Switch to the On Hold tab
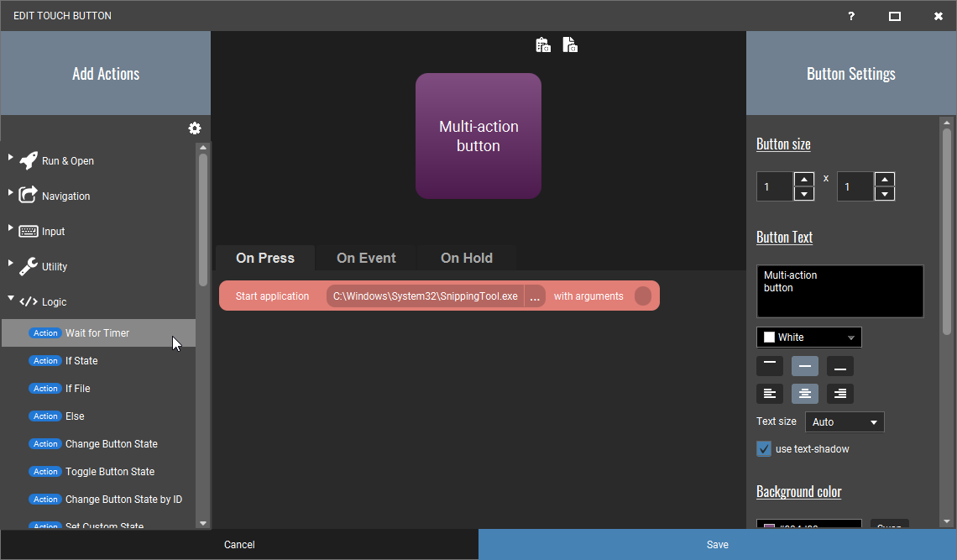 [x=467, y=258]
